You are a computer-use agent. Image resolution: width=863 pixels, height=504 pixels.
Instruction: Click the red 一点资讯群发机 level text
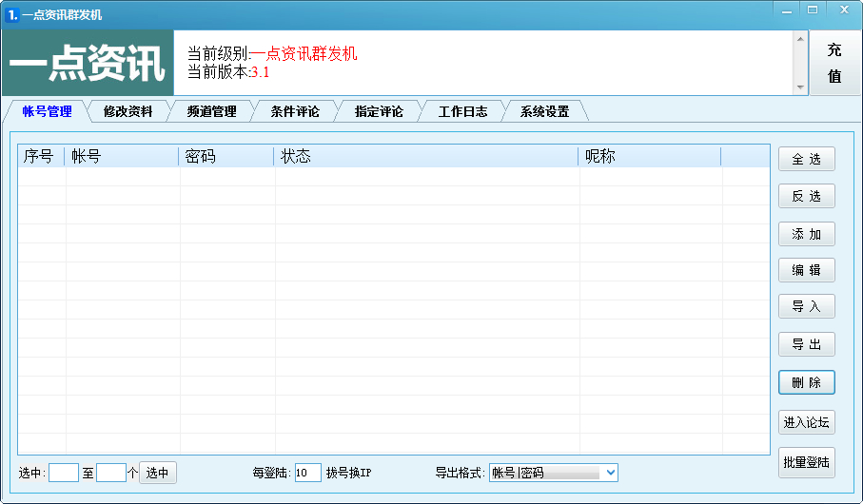click(x=304, y=53)
